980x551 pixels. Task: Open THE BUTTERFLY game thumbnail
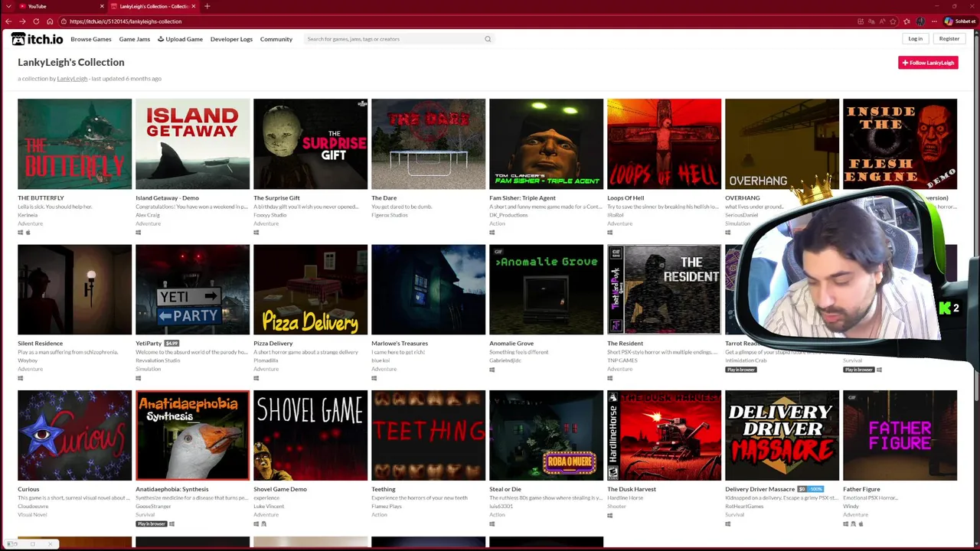click(x=75, y=144)
